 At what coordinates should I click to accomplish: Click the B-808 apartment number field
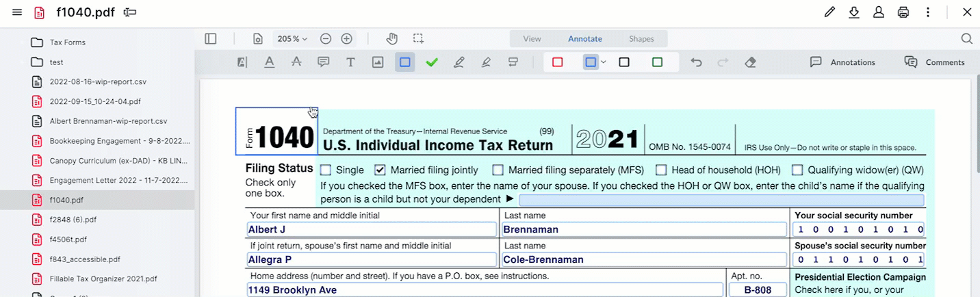(x=759, y=289)
